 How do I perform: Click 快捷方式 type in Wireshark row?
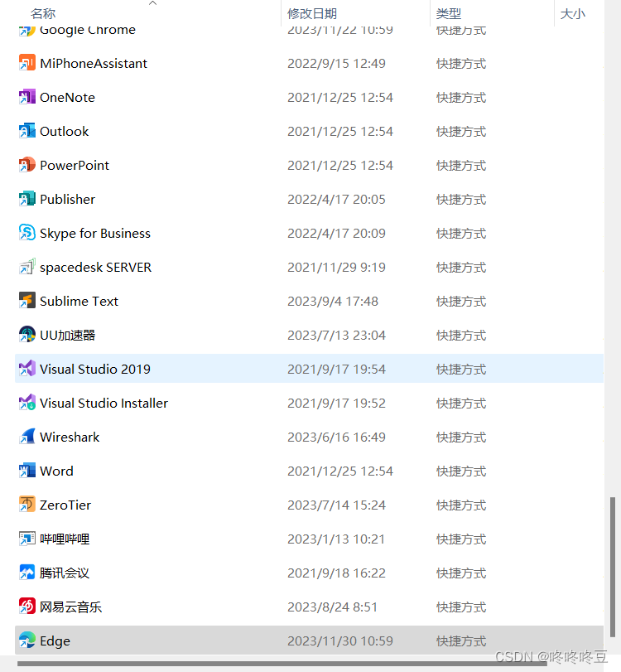pyautogui.click(x=461, y=437)
